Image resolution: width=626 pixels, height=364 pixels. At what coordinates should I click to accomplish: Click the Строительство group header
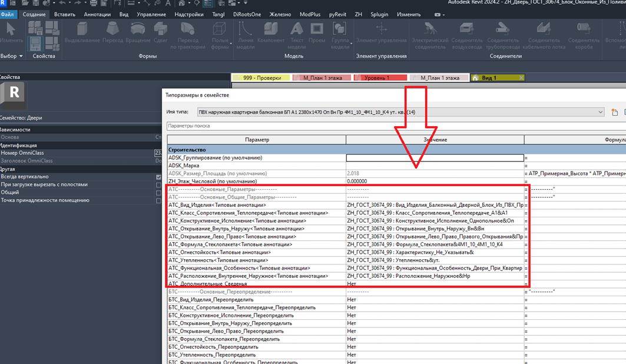coord(396,150)
